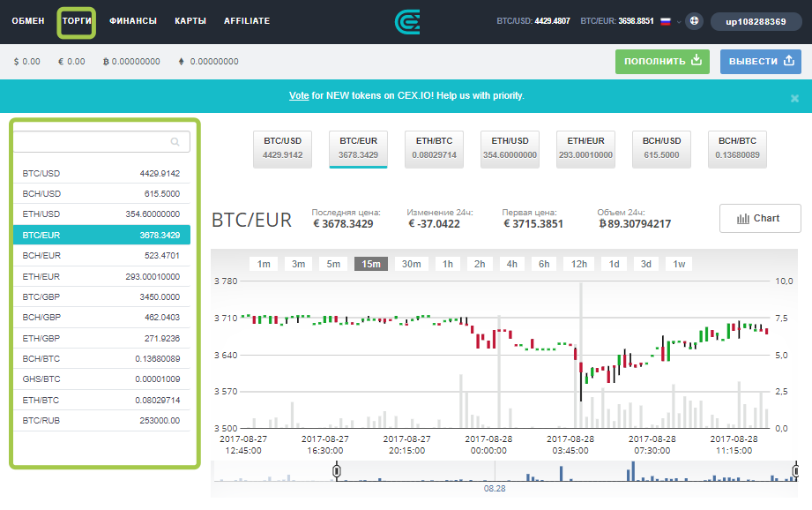Set chart interval to 4h
Screen dimensions: 812x510
pyautogui.click(x=511, y=264)
